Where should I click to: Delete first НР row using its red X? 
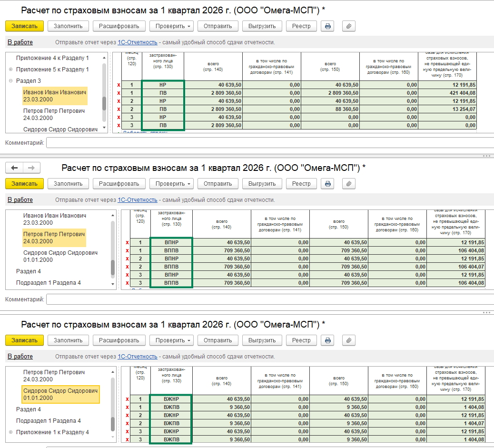pos(119,85)
